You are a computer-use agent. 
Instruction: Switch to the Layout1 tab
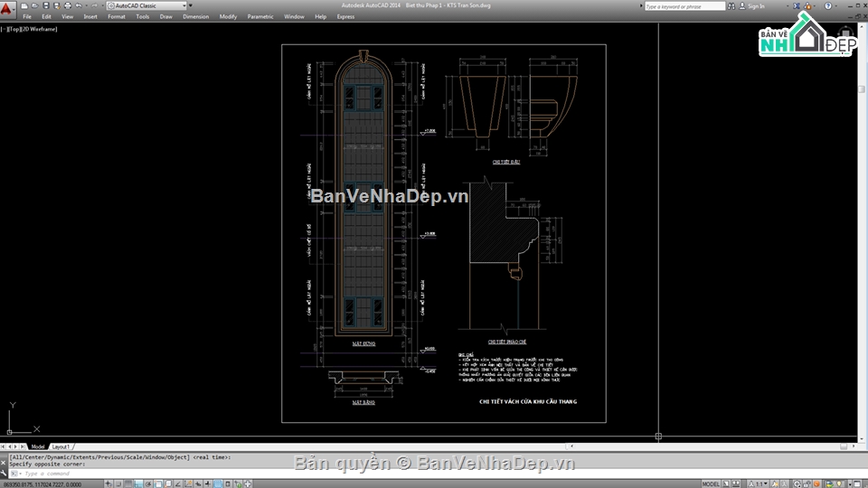pos(61,446)
